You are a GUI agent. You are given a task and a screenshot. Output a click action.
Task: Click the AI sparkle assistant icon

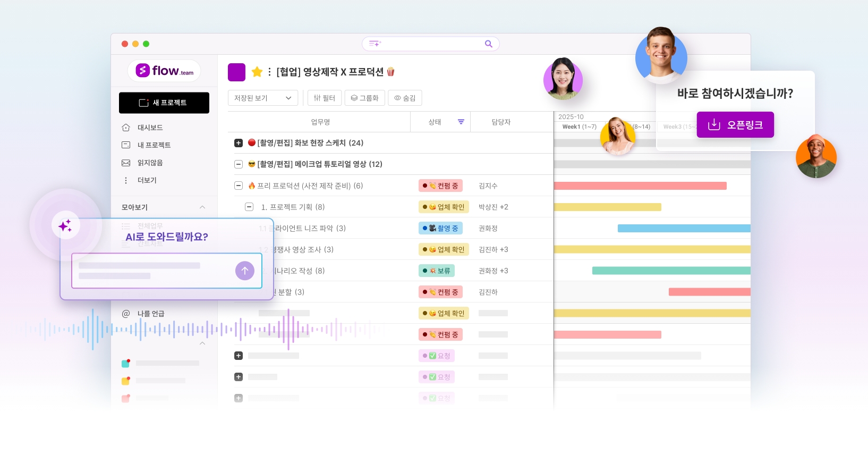65,225
